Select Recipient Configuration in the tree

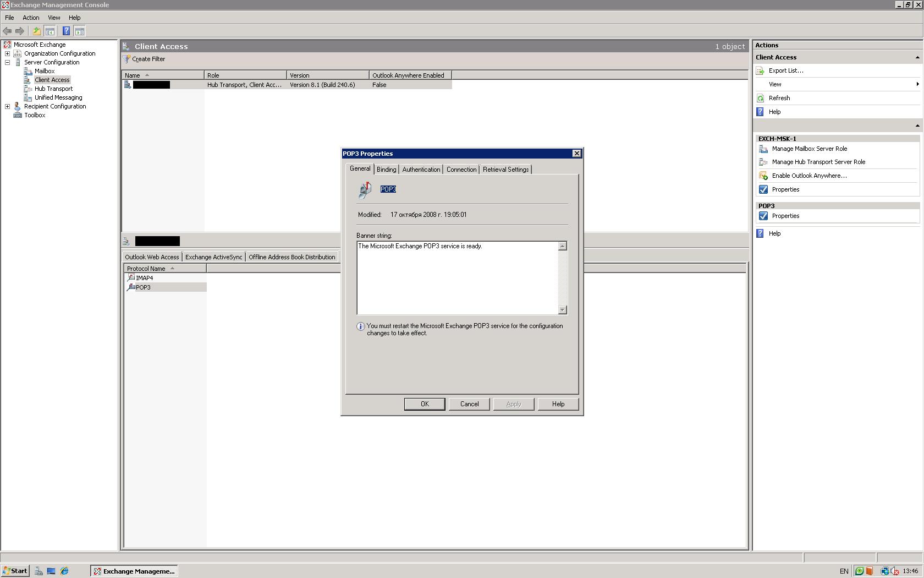(55, 106)
